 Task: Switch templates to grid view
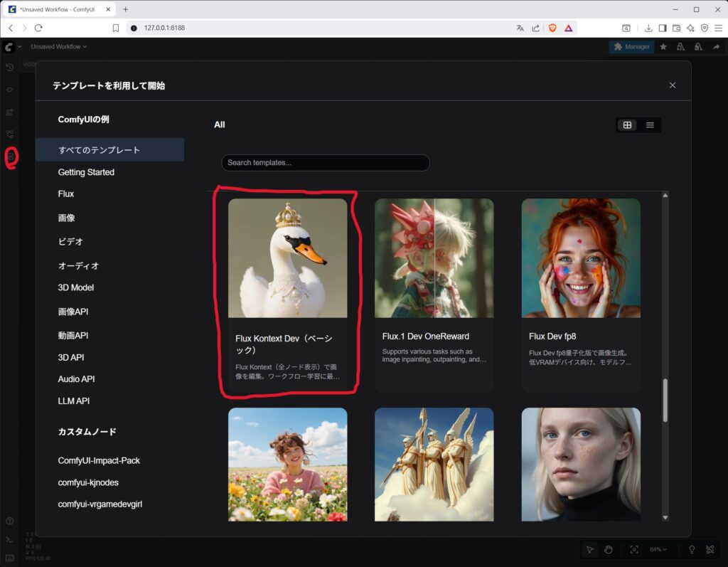627,125
